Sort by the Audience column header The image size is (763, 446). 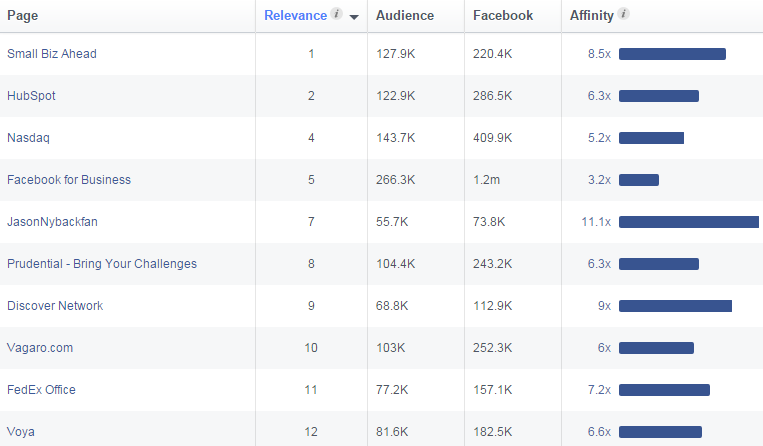pos(405,16)
